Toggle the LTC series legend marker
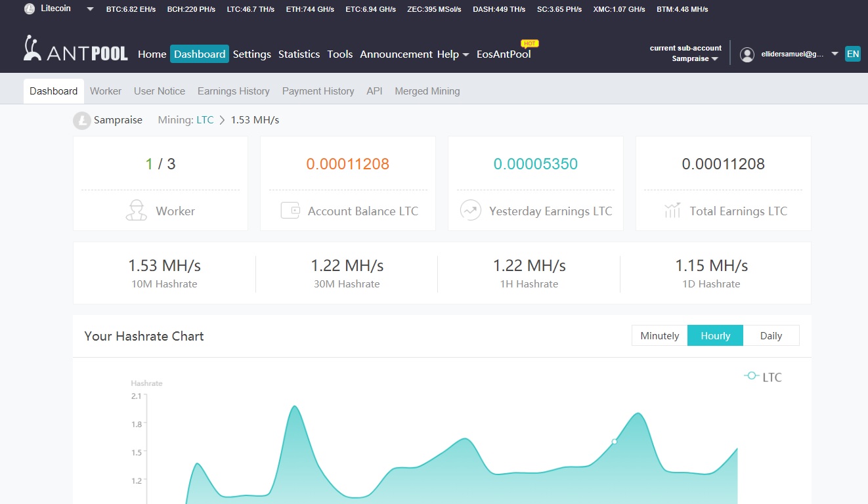 (752, 376)
